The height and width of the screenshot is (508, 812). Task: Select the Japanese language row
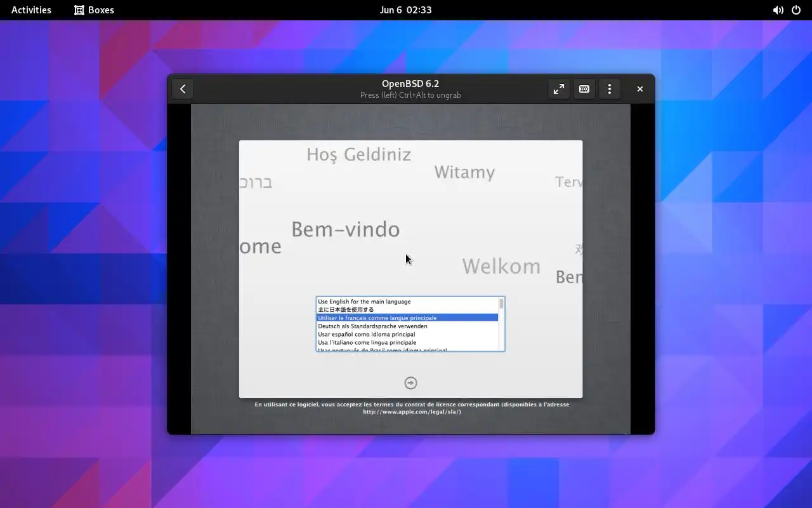coord(407,310)
